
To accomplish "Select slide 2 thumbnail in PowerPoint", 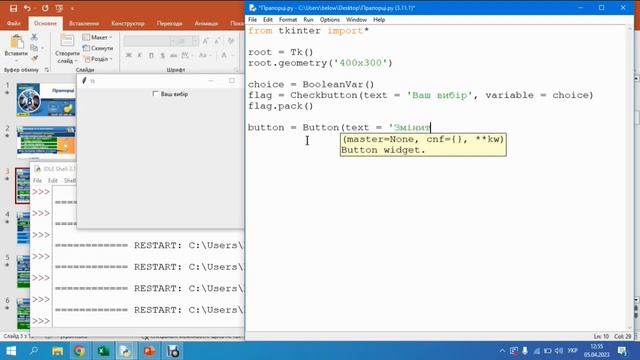I will click(46, 142).
